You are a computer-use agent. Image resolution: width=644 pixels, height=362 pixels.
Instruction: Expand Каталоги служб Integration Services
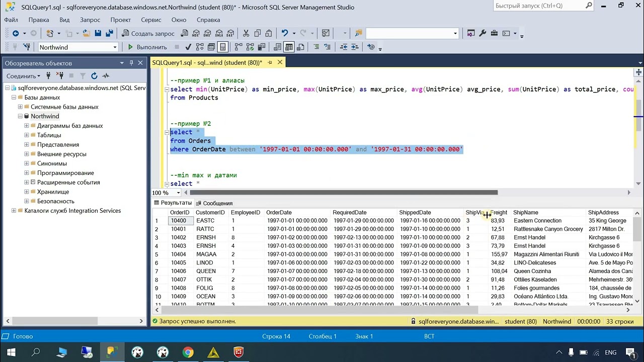14,211
